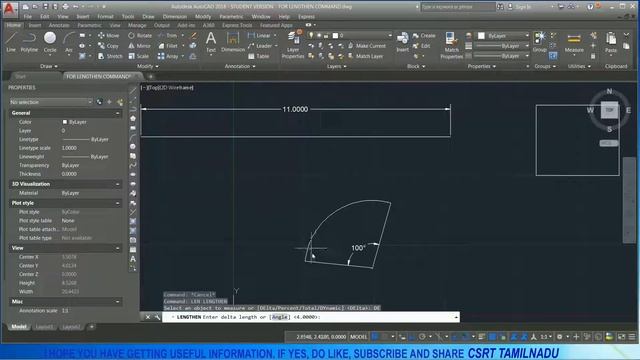Expand the Annotation panel
Viewport: 640px width, 360px height.
240,66
